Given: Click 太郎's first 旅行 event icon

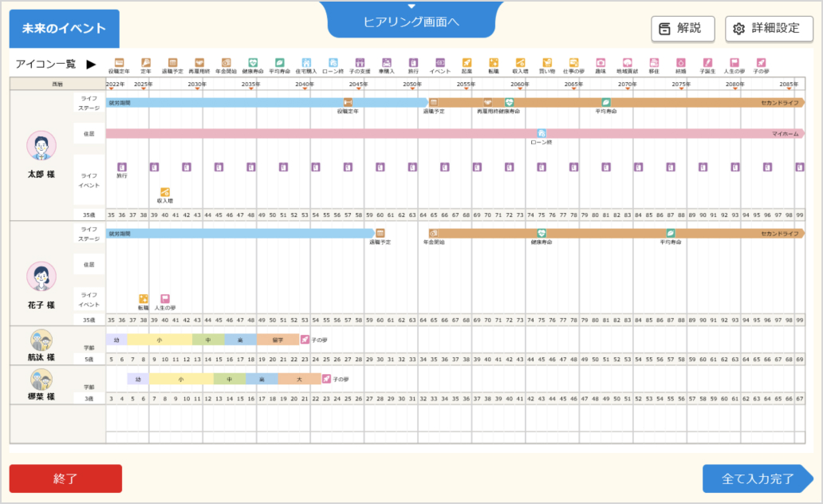Looking at the screenshot, I should 122,167.
